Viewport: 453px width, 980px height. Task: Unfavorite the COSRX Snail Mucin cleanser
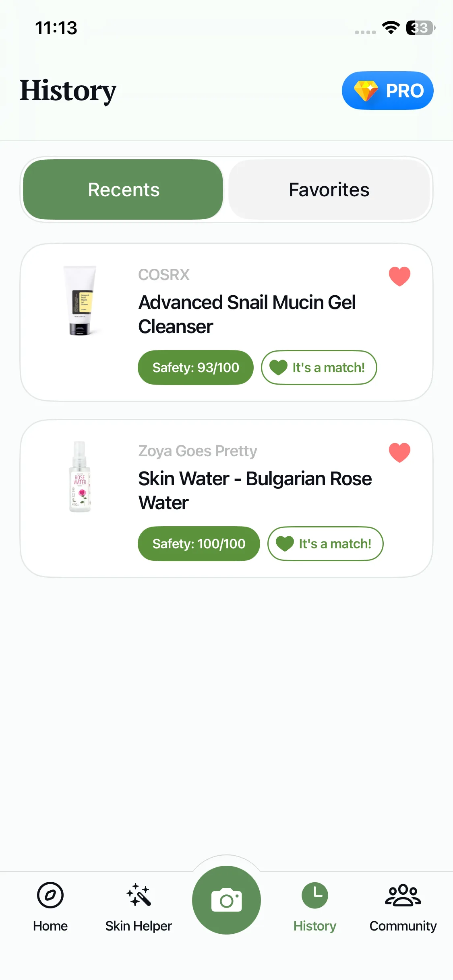[399, 276]
